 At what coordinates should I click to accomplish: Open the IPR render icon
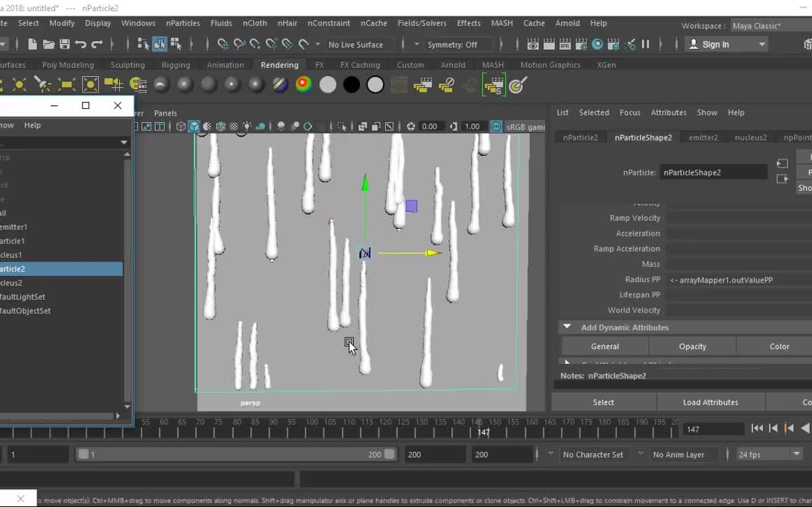(x=565, y=45)
